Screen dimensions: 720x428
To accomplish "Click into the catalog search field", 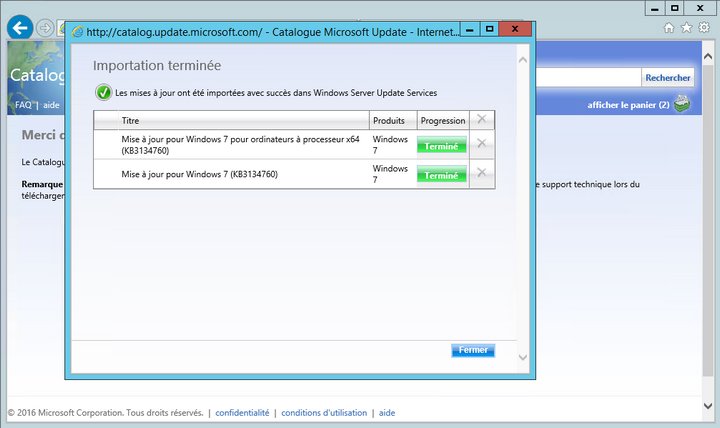I will pos(588,78).
